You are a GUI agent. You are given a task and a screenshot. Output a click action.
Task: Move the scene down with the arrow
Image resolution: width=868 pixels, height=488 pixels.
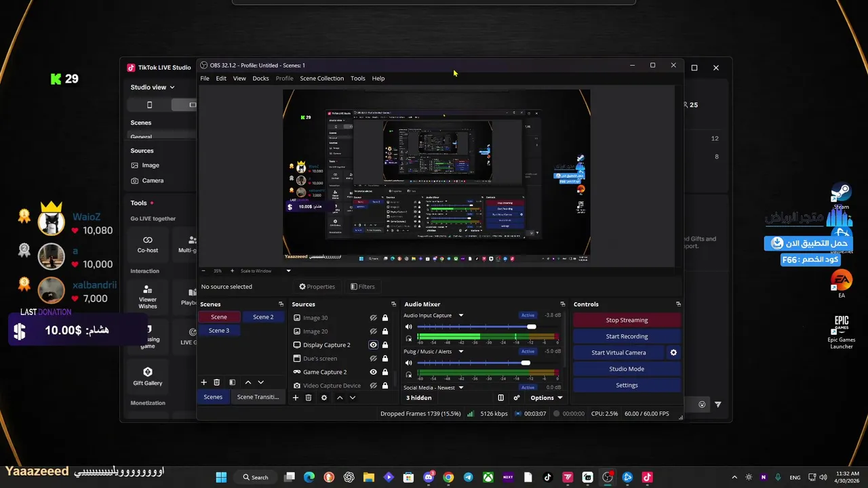pos(260,382)
